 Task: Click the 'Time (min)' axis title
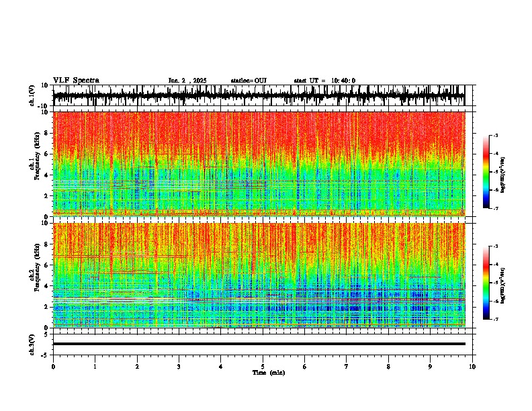[269, 373]
